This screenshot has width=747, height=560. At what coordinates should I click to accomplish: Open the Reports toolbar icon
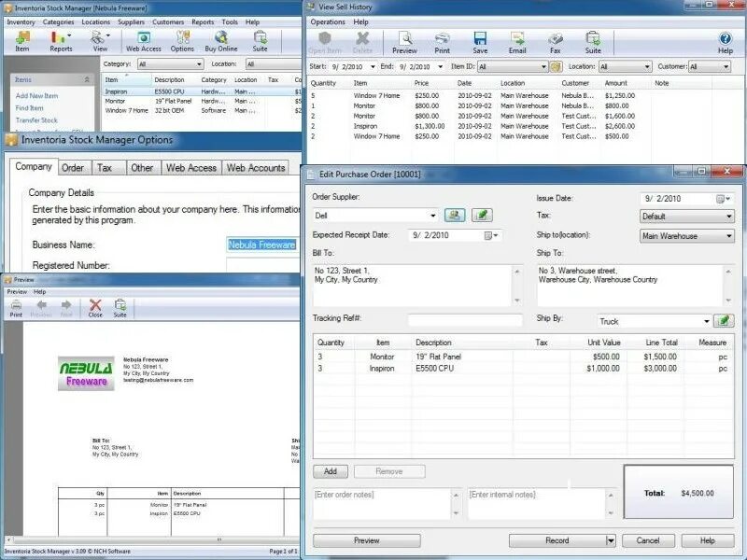point(60,39)
